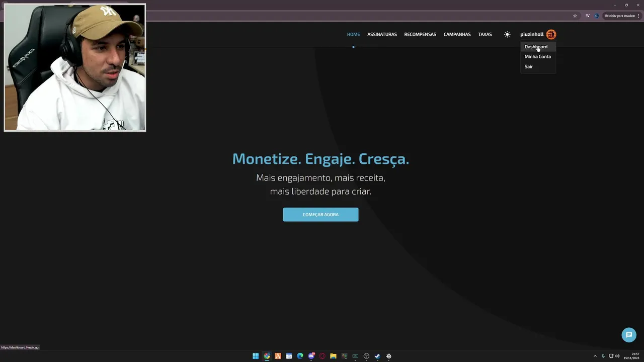644x362 pixels.
Task: Click the streamer webcam overlay
Action: click(x=75, y=67)
